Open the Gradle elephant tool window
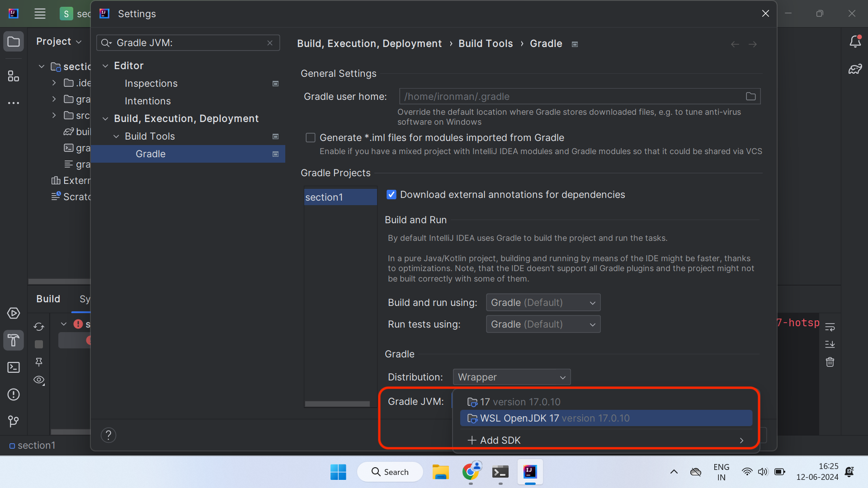This screenshot has width=868, height=488. pyautogui.click(x=855, y=69)
